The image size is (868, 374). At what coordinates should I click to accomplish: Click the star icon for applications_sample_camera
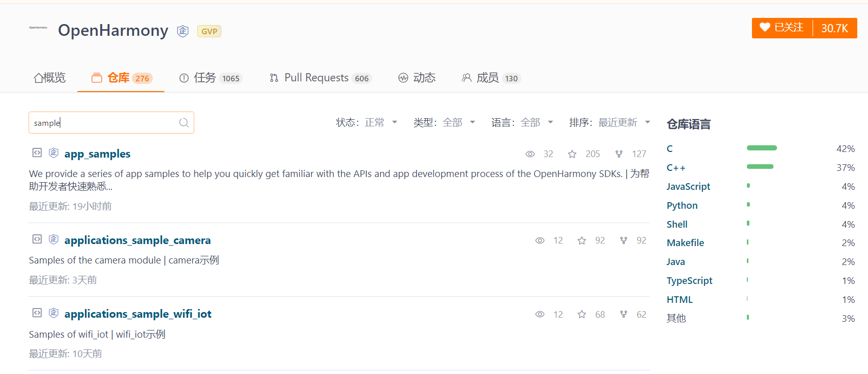coord(582,240)
